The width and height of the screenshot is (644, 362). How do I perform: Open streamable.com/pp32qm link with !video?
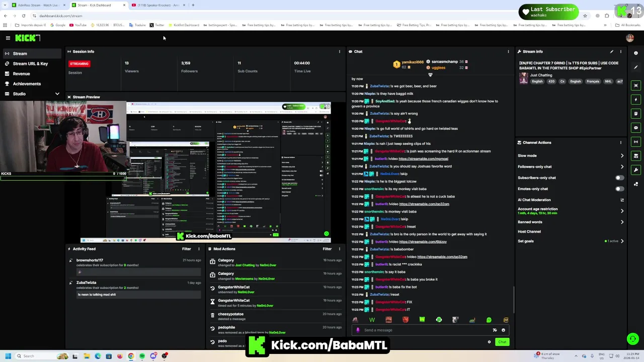442,257
